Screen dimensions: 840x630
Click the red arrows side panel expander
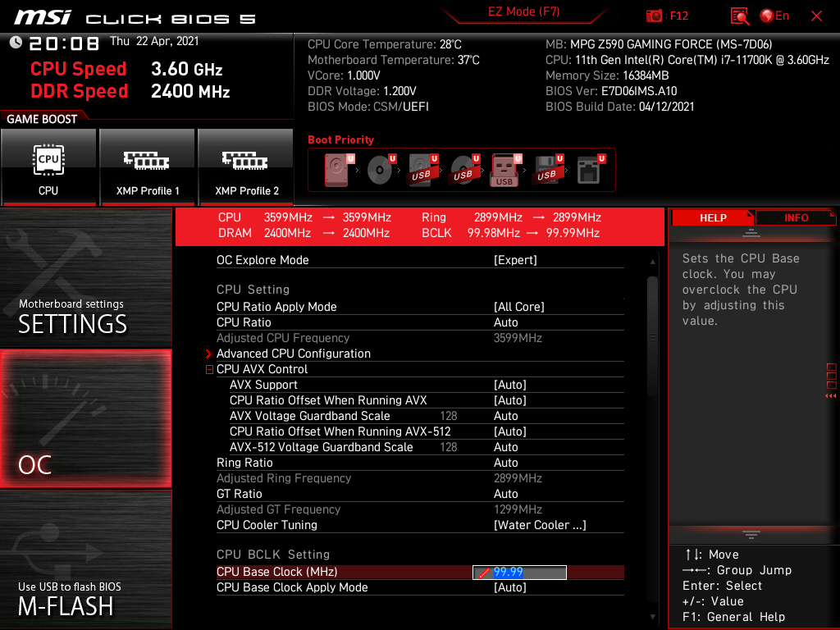coord(830,396)
